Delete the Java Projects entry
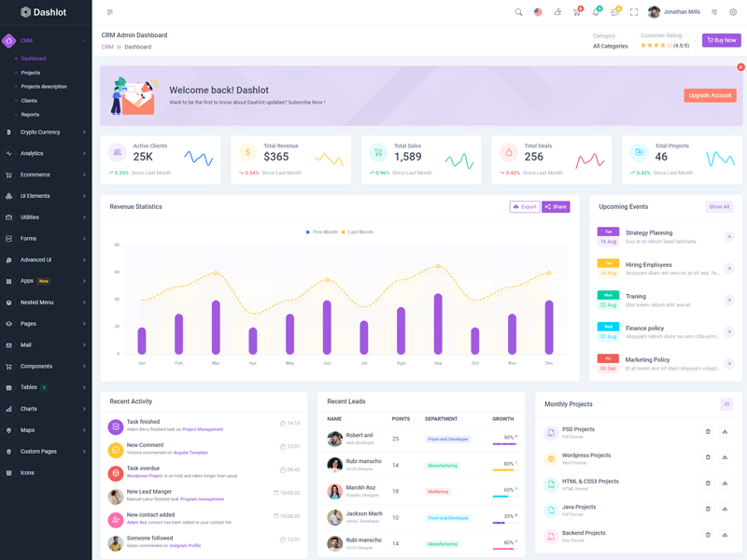 (708, 510)
